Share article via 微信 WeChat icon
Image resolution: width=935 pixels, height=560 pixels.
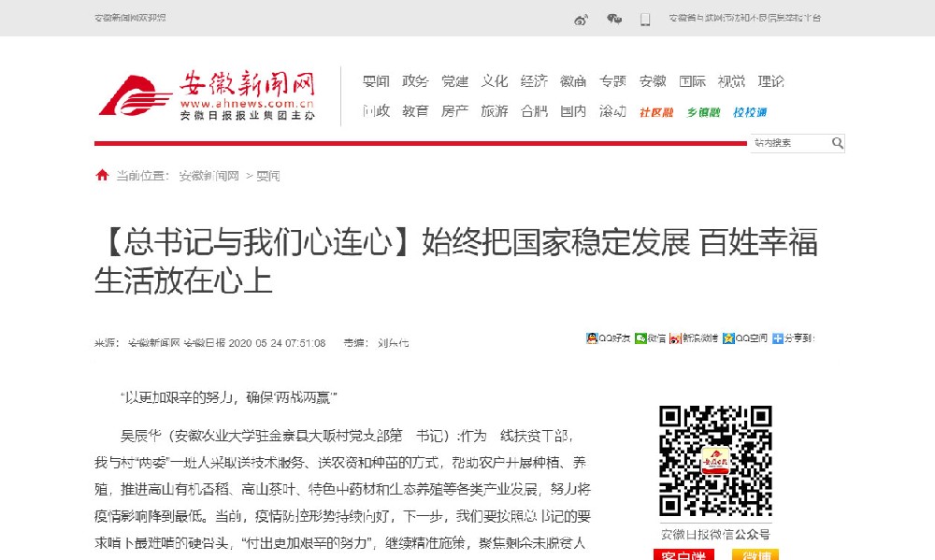[640, 337]
